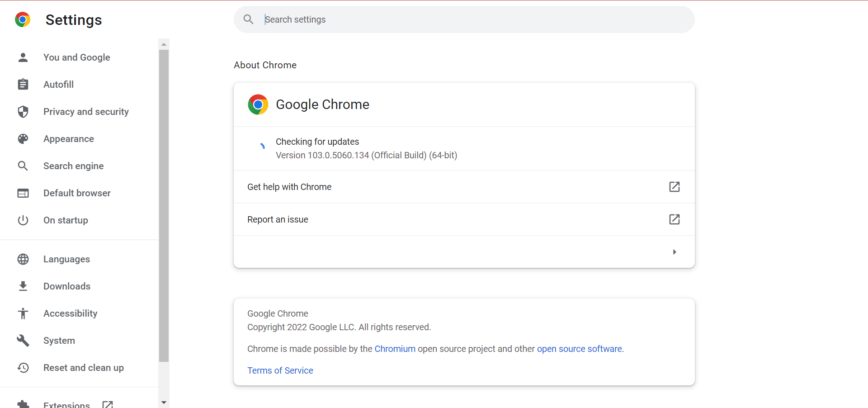This screenshot has height=408, width=868.
Task: Open Terms of Service link
Action: pos(280,370)
